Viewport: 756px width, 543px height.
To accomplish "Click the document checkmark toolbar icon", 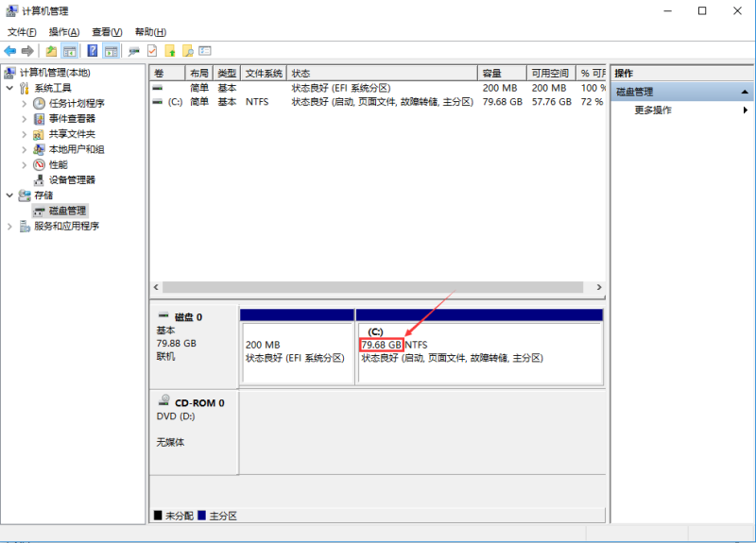I will click(x=152, y=51).
